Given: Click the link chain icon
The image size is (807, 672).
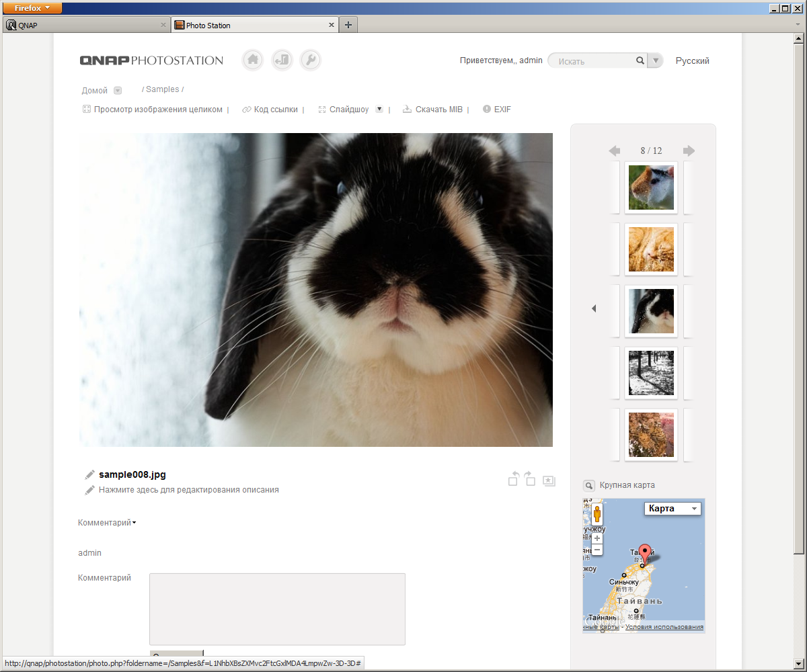Looking at the screenshot, I should [x=246, y=110].
